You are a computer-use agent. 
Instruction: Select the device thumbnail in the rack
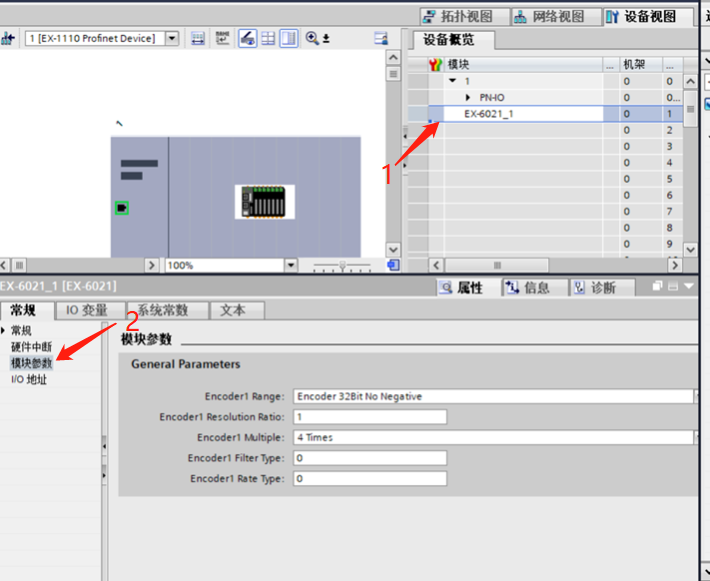264,202
